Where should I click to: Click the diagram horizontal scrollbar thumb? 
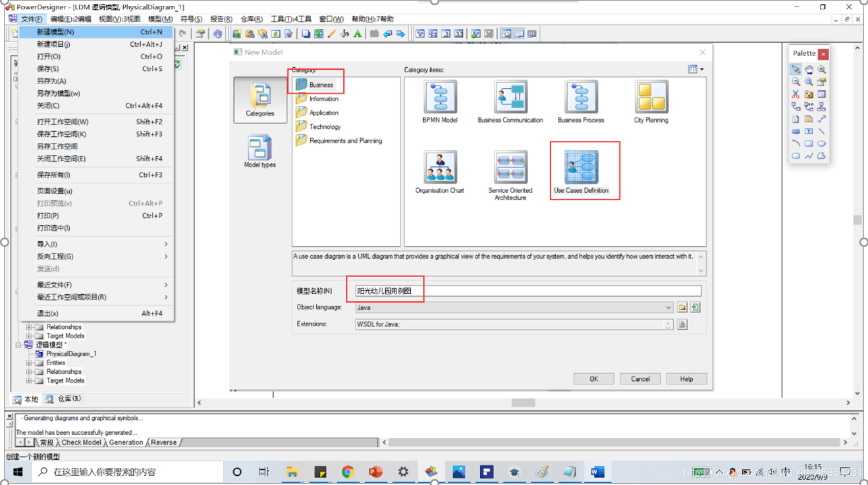pos(524,403)
